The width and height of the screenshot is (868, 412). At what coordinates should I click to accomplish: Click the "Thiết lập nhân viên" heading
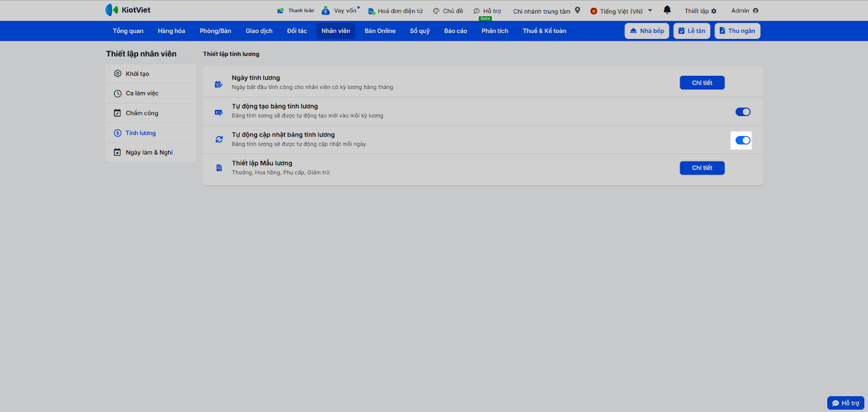coord(141,54)
